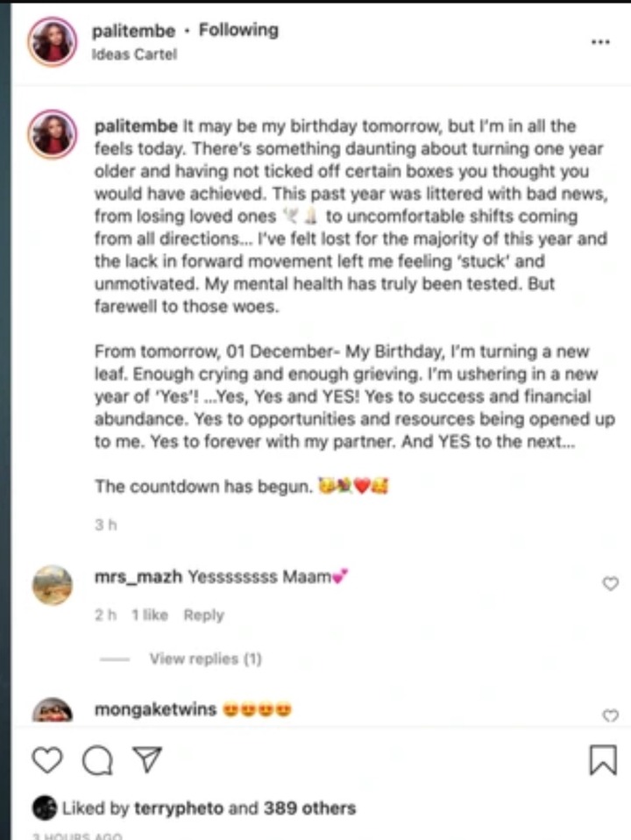
Task: Expand View replies (1)
Action: pos(205,658)
